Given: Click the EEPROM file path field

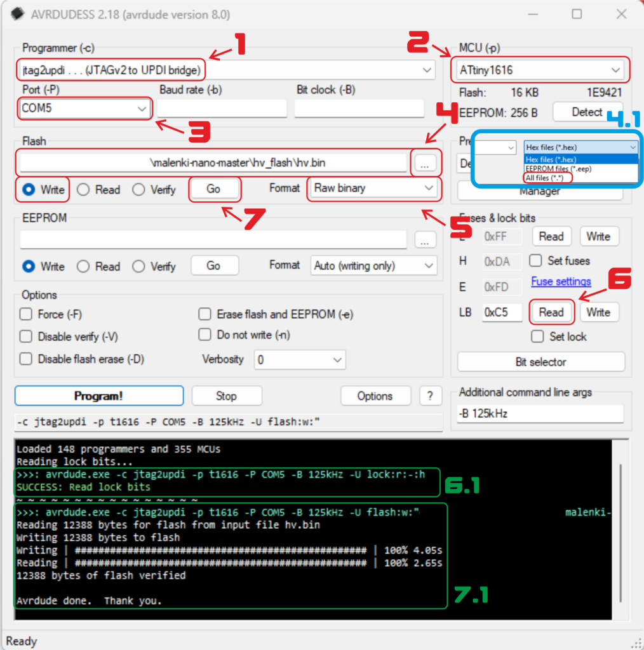Looking at the screenshot, I should point(213,239).
